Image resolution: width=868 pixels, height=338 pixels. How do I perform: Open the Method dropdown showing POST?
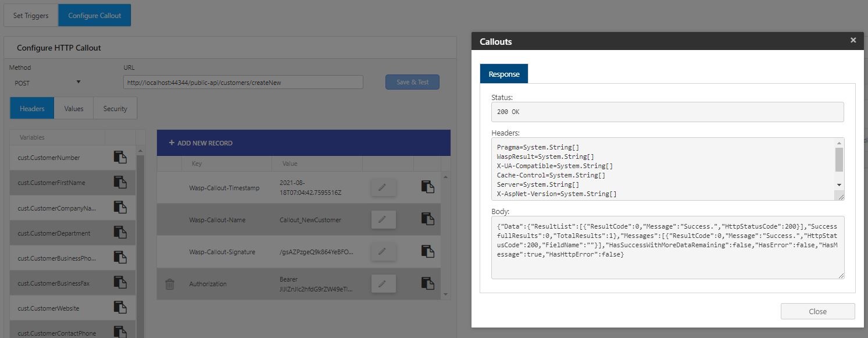pyautogui.click(x=48, y=83)
